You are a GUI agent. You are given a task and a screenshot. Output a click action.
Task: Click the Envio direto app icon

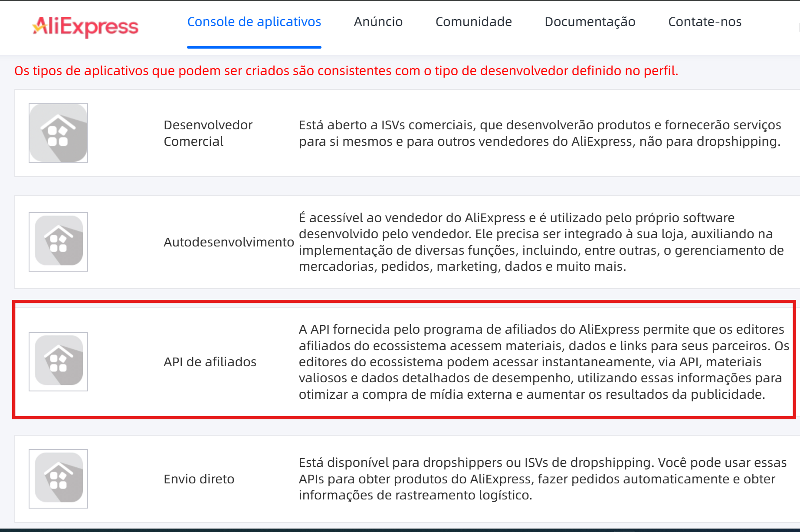pyautogui.click(x=59, y=479)
